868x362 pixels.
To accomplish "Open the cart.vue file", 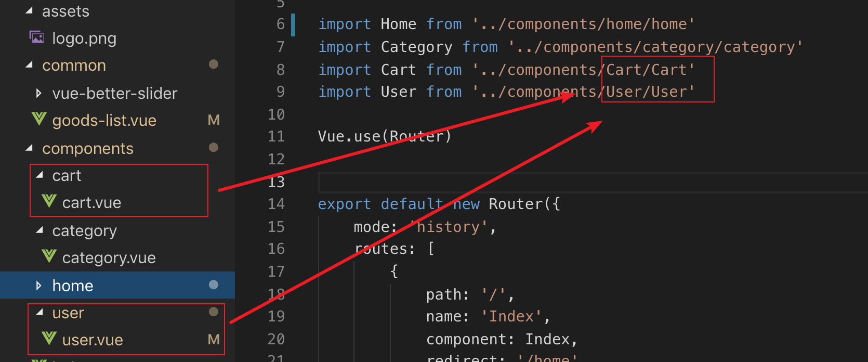I will [91, 203].
